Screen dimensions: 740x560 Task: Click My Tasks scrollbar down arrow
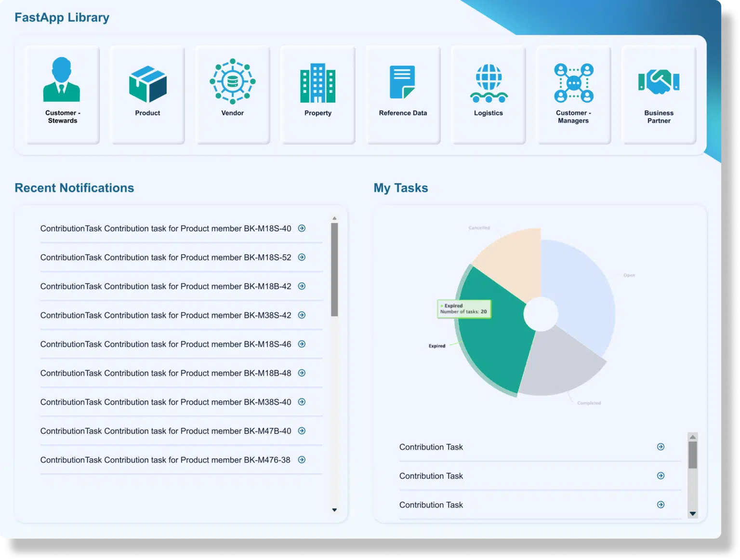(x=693, y=514)
